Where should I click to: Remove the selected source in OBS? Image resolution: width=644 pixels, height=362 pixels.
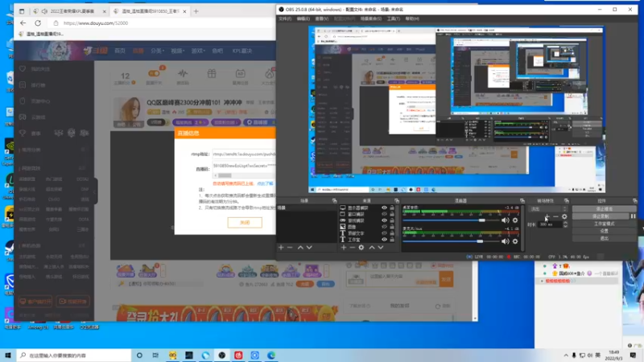pos(352,248)
